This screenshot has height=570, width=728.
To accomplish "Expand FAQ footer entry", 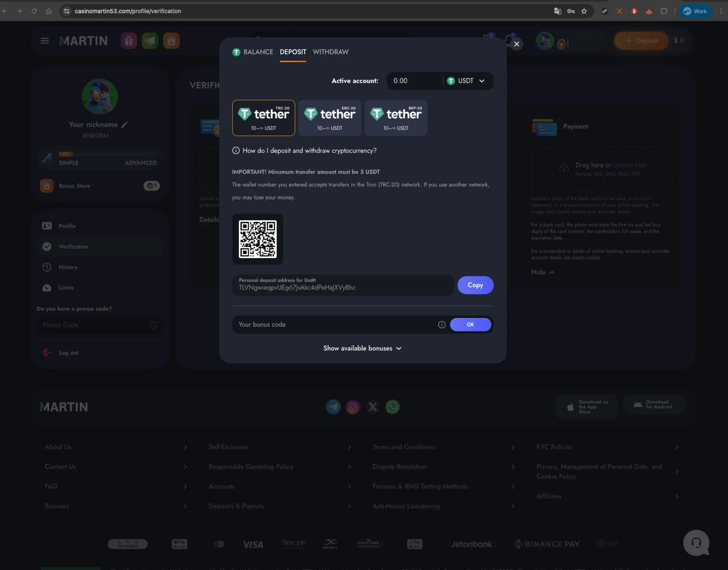I will pos(116,486).
